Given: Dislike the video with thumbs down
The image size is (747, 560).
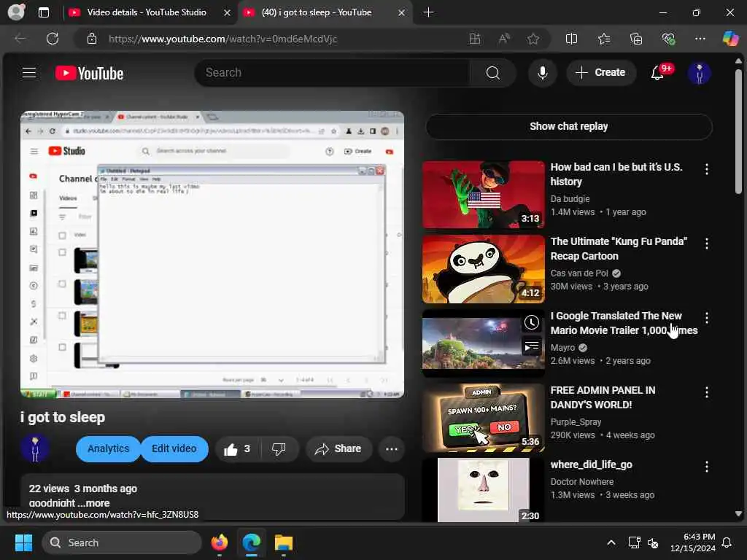Looking at the screenshot, I should (278, 449).
